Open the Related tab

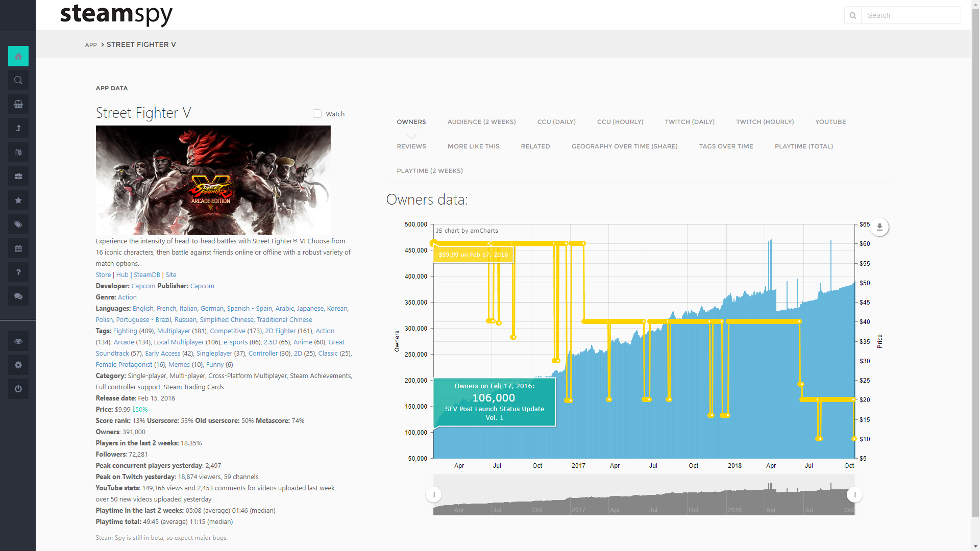pyautogui.click(x=535, y=146)
